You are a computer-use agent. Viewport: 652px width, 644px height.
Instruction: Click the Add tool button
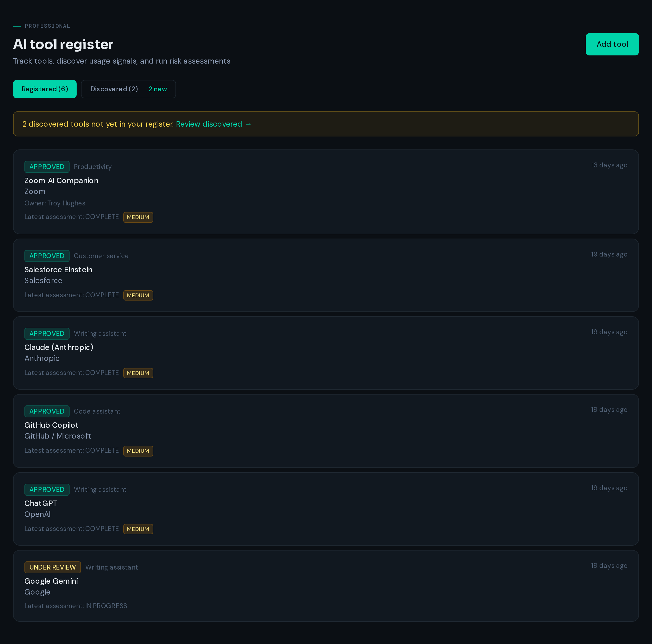612,44
